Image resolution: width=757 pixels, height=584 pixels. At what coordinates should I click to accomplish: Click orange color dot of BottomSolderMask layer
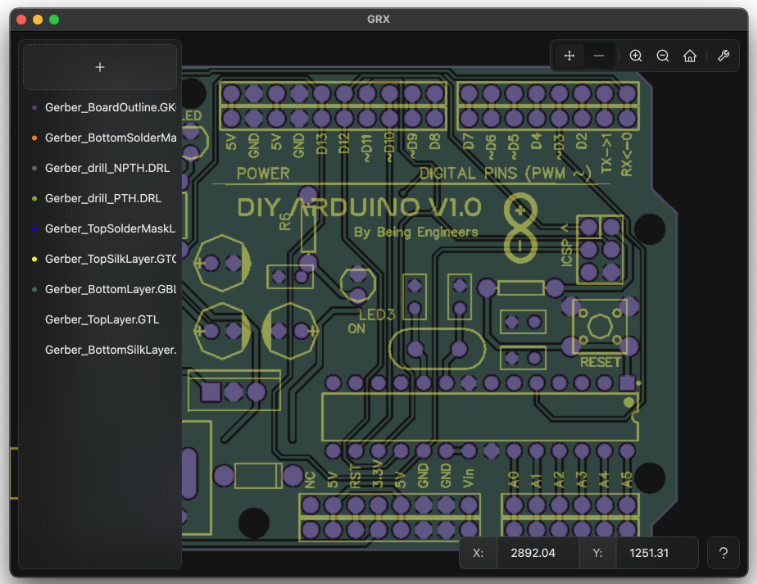point(34,138)
